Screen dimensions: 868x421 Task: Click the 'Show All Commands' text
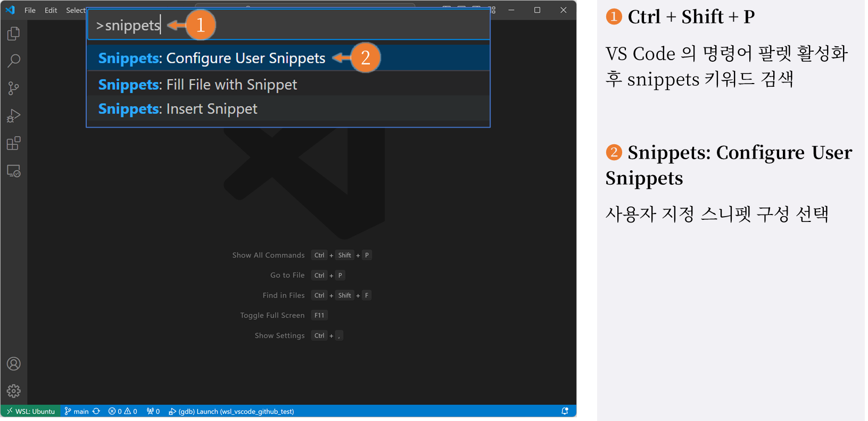click(x=268, y=255)
